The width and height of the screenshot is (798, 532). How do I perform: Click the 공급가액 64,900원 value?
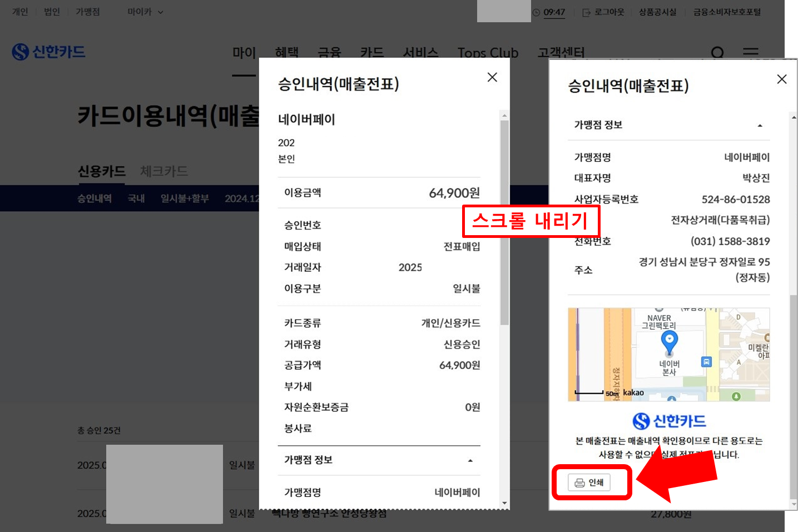pos(459,365)
